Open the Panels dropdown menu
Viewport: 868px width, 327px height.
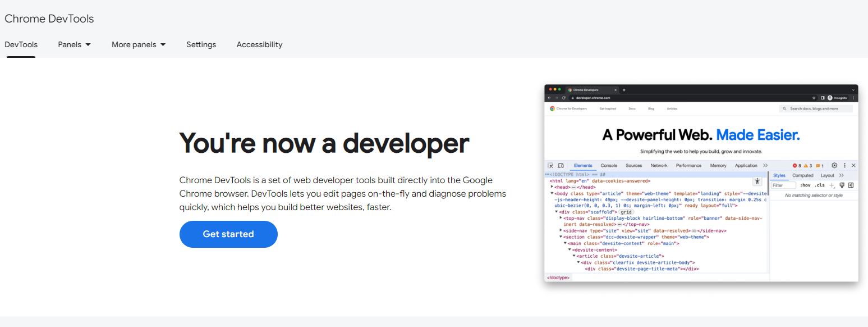74,44
